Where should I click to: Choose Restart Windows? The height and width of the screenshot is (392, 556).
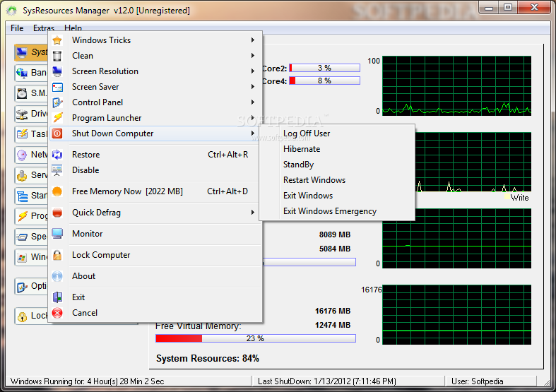point(314,180)
